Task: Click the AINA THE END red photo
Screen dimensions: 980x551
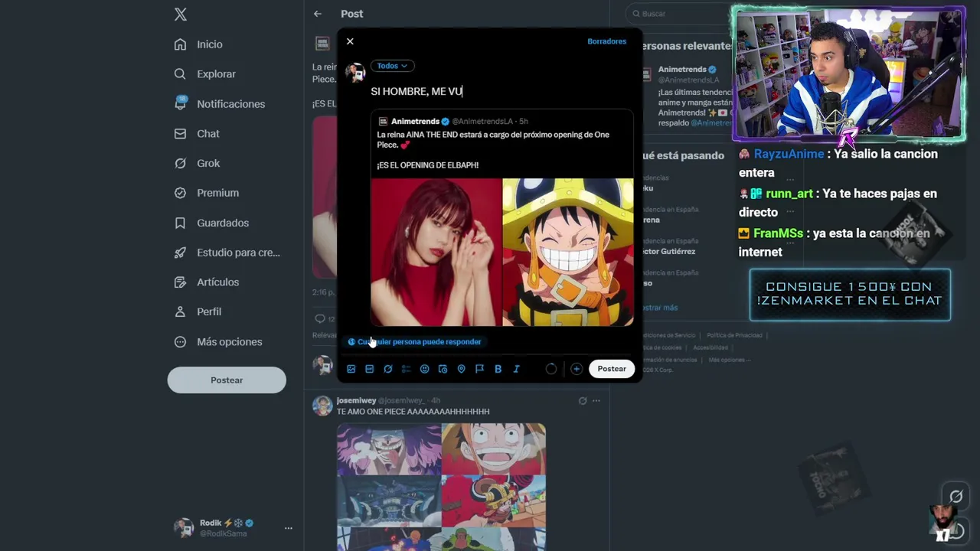Action: click(x=436, y=252)
